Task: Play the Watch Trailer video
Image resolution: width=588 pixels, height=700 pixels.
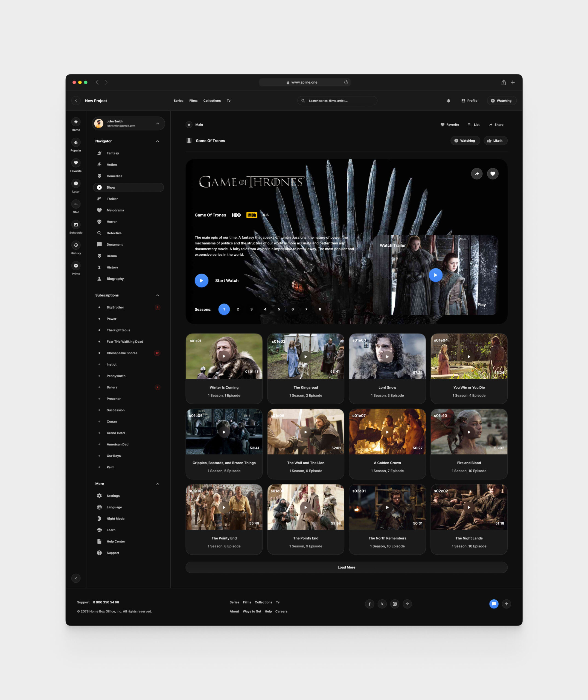Action: [x=435, y=275]
